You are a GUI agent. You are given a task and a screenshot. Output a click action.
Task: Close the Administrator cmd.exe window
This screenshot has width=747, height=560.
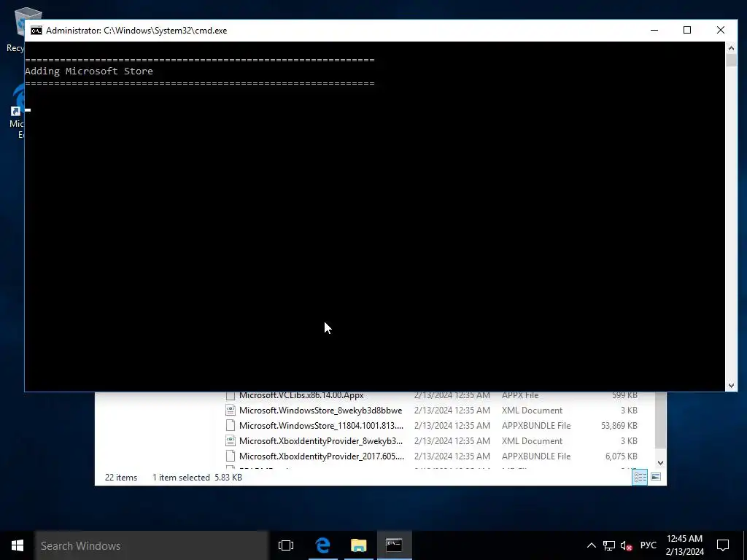pos(721,31)
